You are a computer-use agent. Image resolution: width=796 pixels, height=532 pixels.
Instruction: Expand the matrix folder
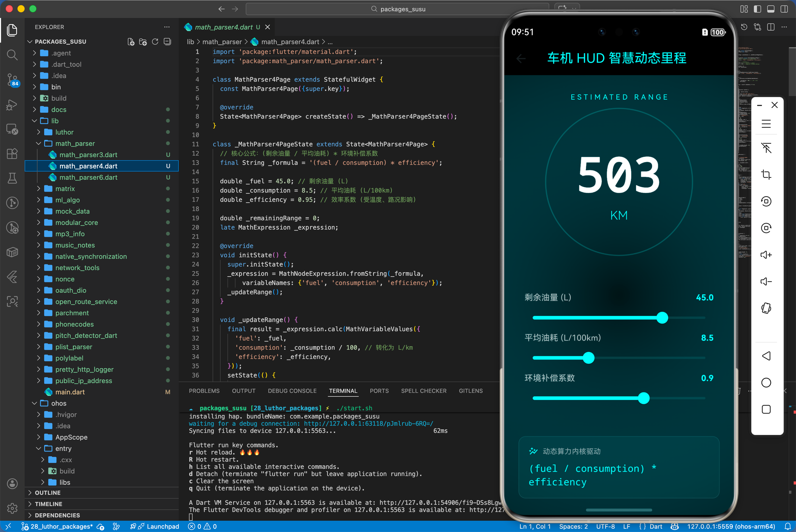[x=65, y=189]
